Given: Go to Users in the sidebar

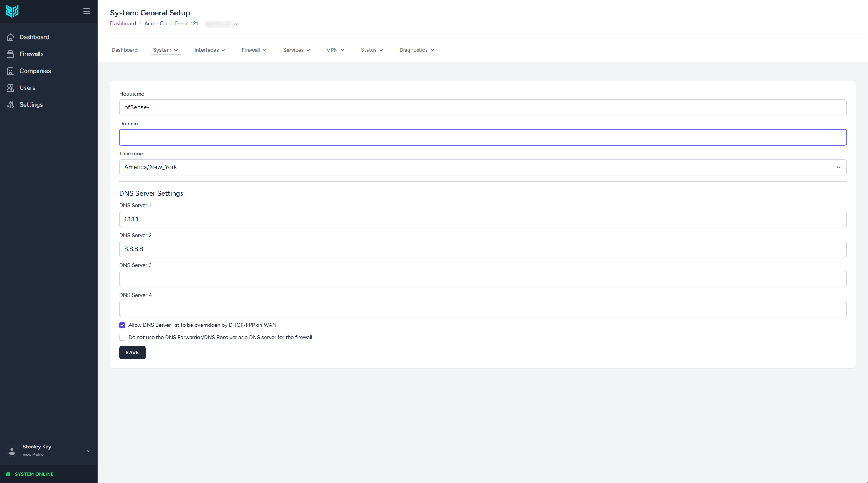Looking at the screenshot, I should (x=27, y=88).
